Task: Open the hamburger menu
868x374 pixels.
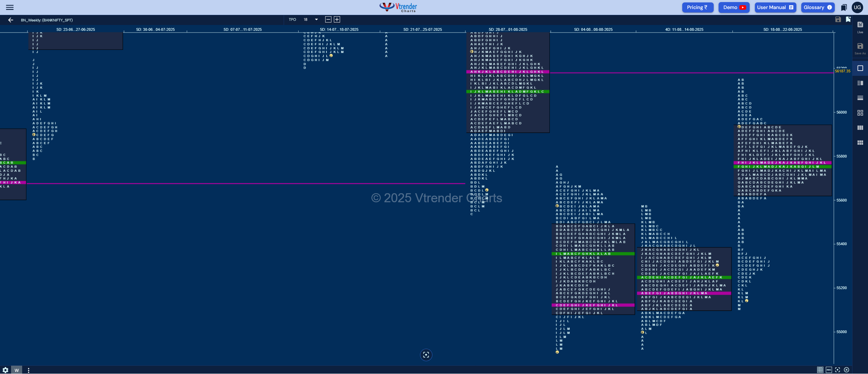Action: pyautogui.click(x=10, y=7)
